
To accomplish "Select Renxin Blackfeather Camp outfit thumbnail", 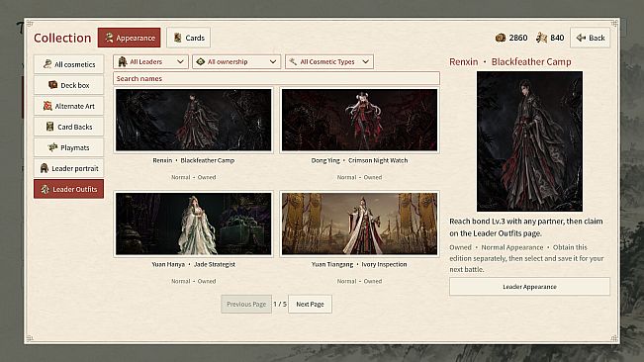I will tap(194, 120).
